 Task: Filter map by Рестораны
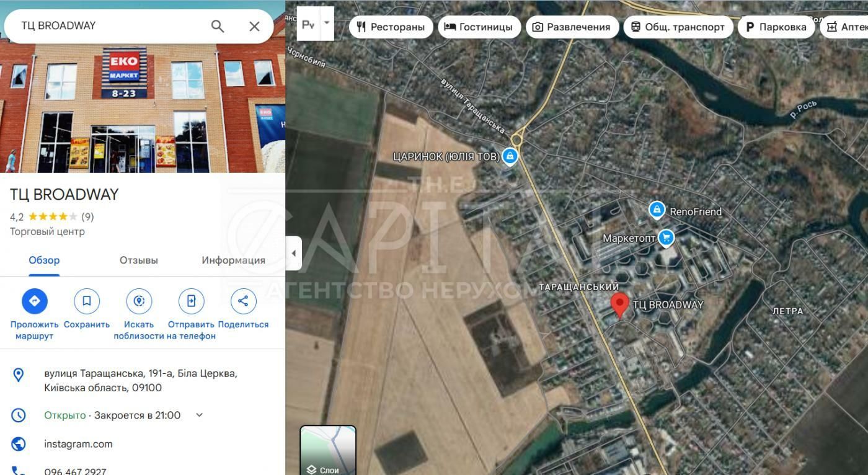[x=391, y=27]
